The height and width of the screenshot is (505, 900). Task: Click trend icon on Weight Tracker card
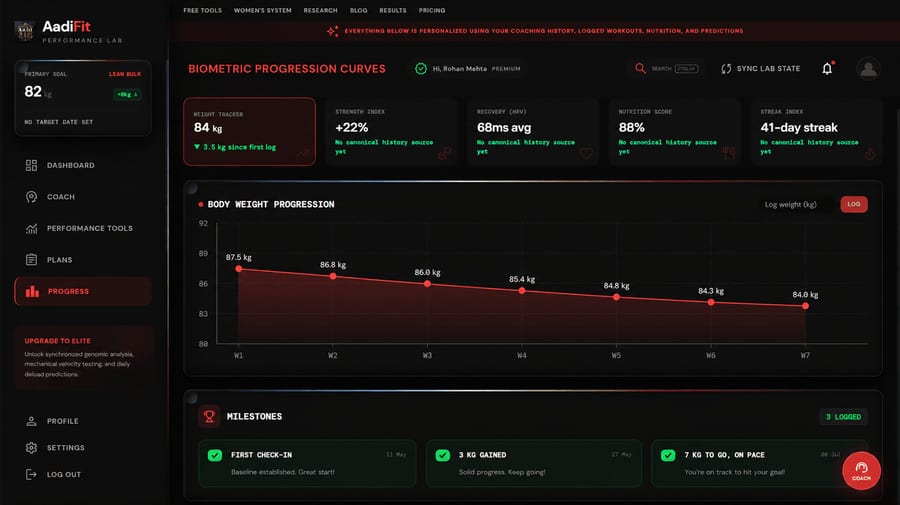[303, 153]
